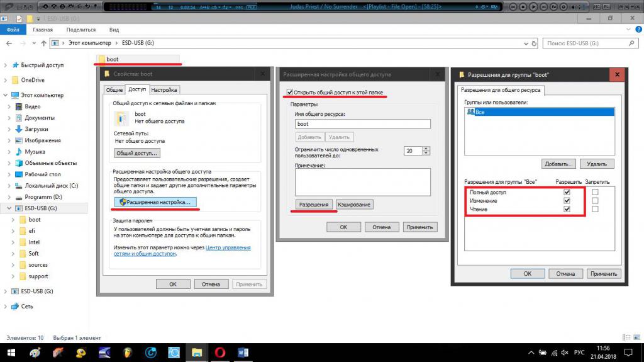Open the muted volume tray icon
This screenshot has height=362, width=644.
pos(565,353)
